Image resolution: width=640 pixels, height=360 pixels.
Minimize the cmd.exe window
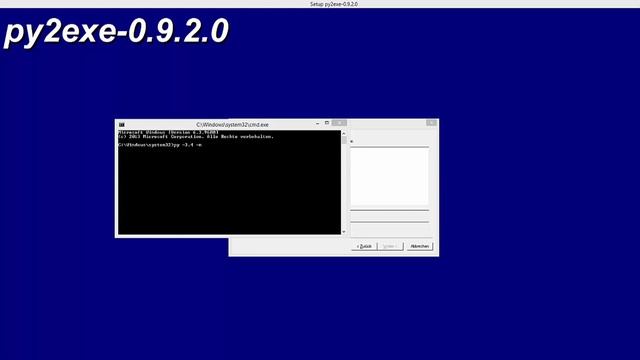pyautogui.click(x=318, y=123)
